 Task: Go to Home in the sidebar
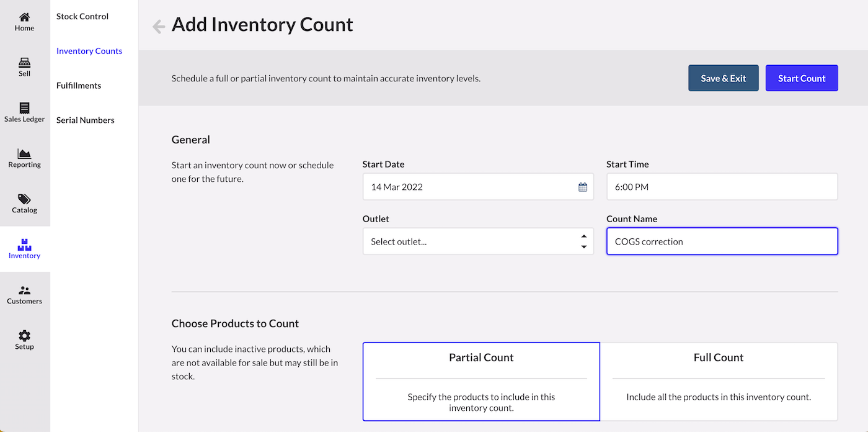click(x=24, y=22)
